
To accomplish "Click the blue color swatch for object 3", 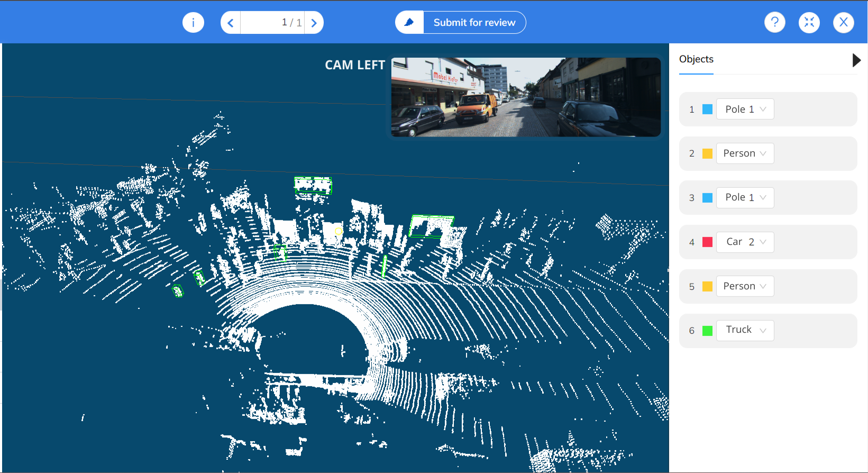I will click(x=707, y=198).
